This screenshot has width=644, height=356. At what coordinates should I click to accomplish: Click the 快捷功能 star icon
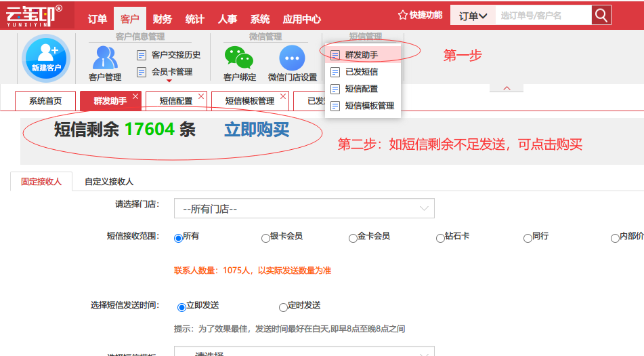click(x=403, y=15)
